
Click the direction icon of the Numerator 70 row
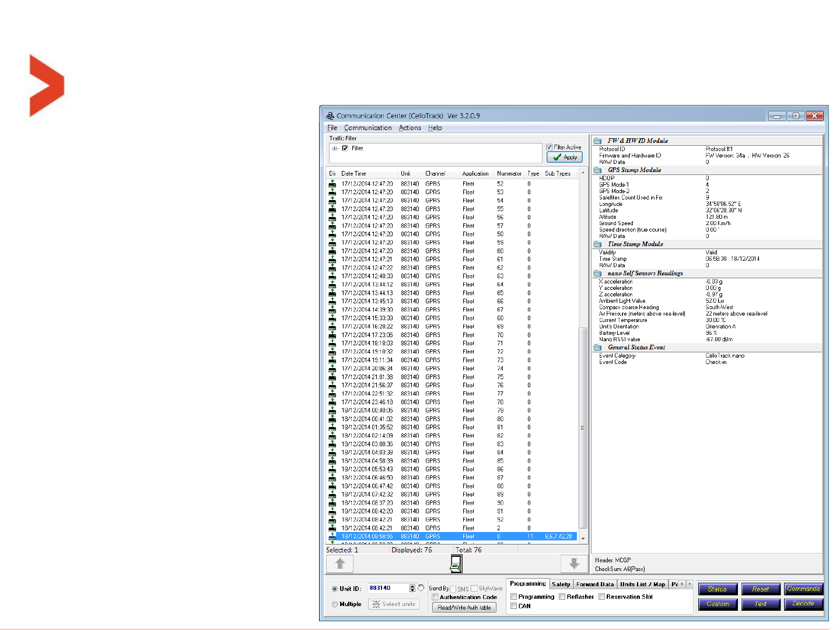pos(332,335)
